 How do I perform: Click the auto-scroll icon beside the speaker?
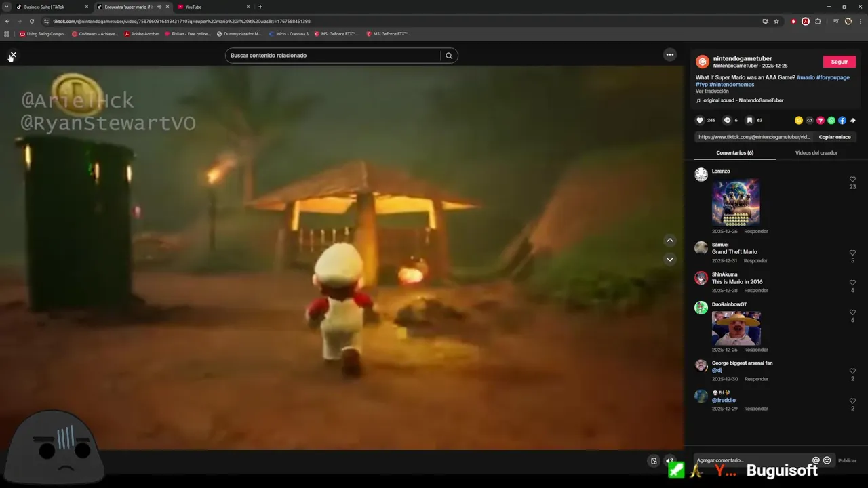pos(654,461)
